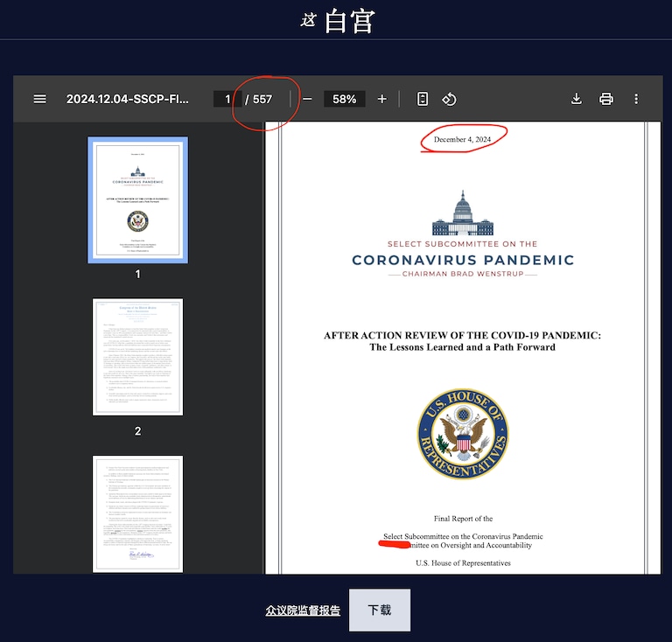Click 'The Lessons Learned and a Path Forward' subtitle
Viewport: 672px width, 642px height.
coord(462,347)
